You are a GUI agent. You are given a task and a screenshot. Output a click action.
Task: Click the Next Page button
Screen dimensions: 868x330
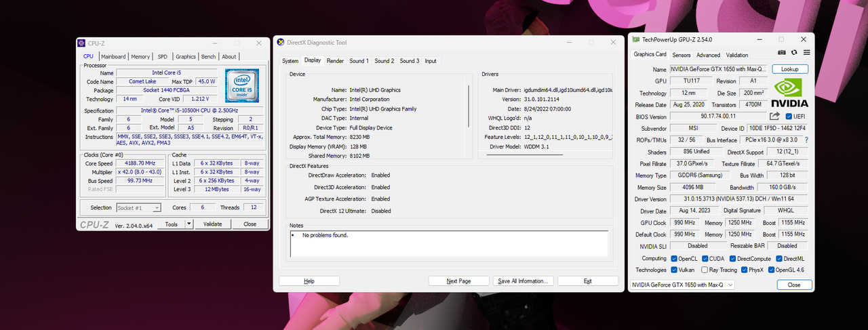tap(458, 281)
